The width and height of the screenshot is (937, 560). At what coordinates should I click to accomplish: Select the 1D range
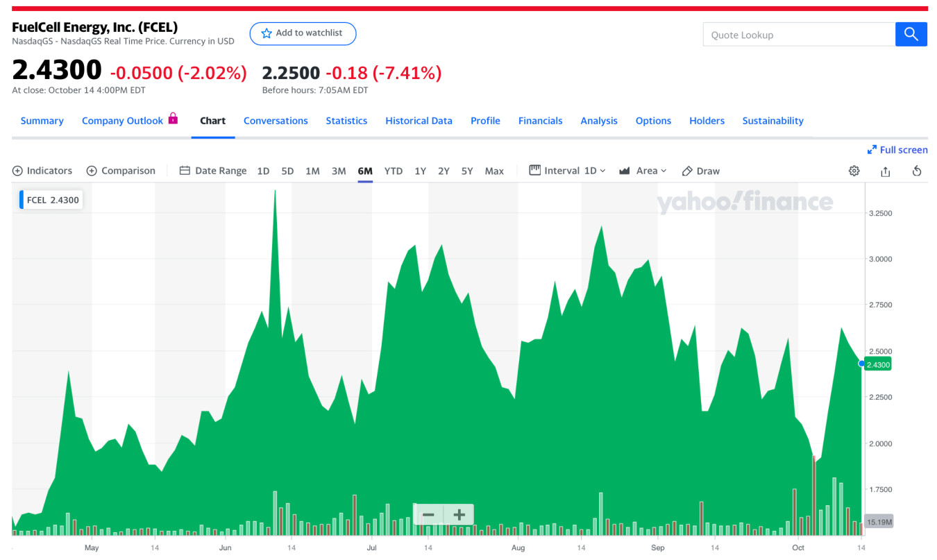[x=263, y=171]
